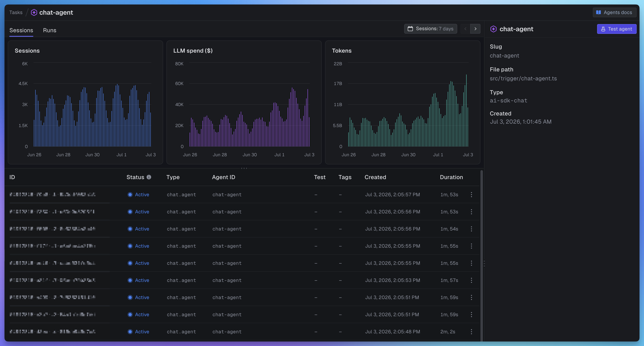Screen dimensions: 644x346
Task: Go to previous sessions page arrow
Action: (x=465, y=29)
